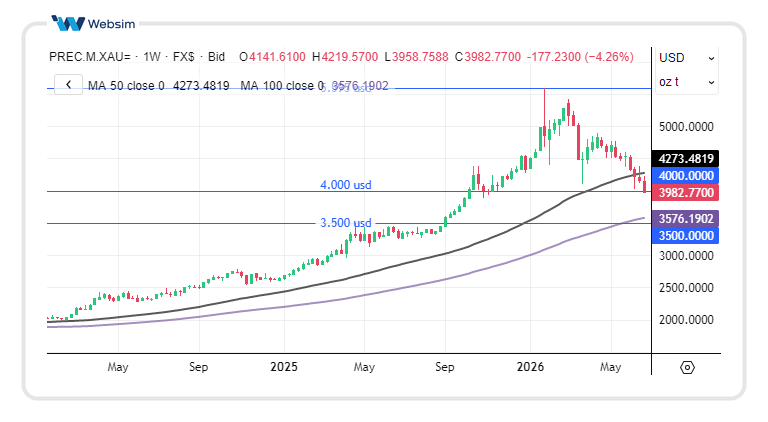Open the oz t unit dropdown

(687, 82)
